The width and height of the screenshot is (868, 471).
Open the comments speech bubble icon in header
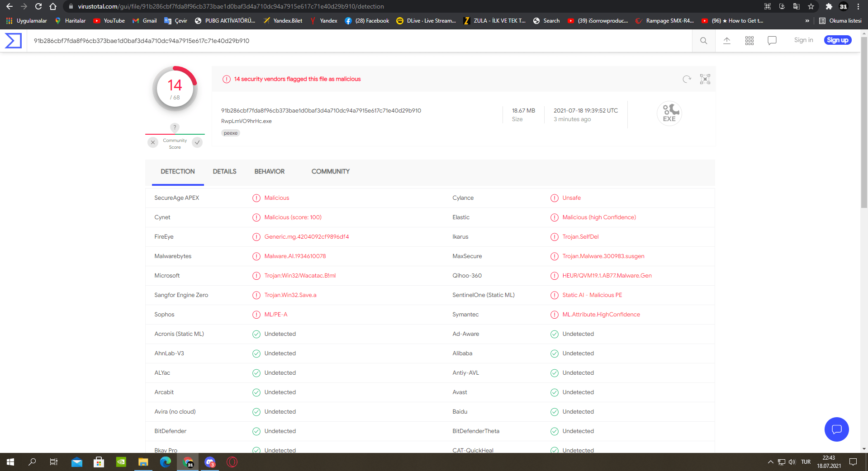coord(772,41)
